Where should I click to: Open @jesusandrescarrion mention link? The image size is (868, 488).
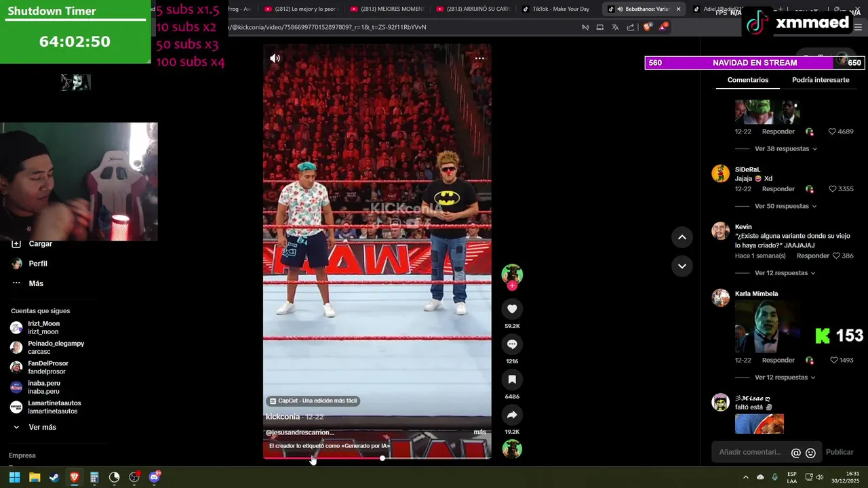pos(300,432)
